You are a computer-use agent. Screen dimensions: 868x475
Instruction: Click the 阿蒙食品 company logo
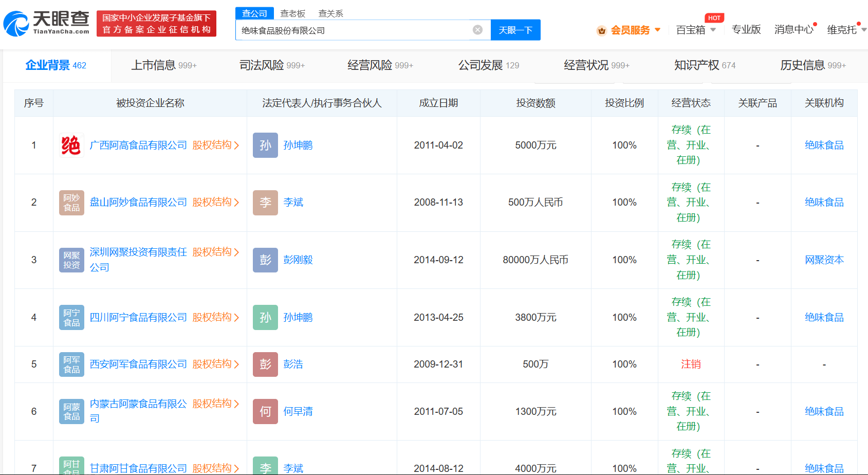coord(71,411)
